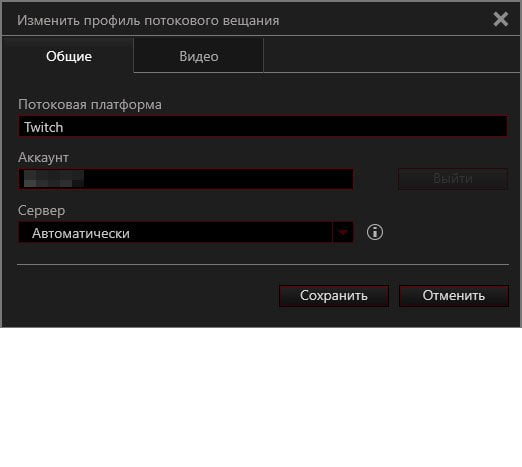Click the Twitch streaming platform field

(263, 126)
